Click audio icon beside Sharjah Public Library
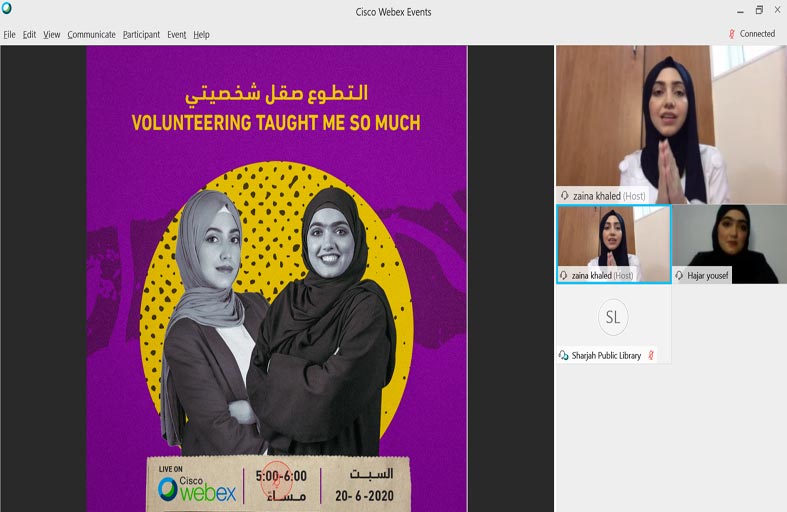The image size is (787, 512). pos(564,355)
